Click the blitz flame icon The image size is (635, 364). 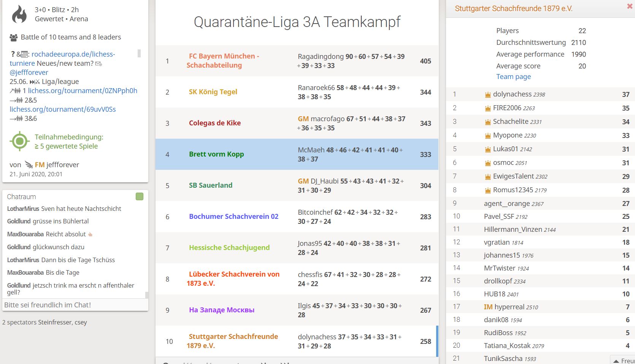[19, 14]
